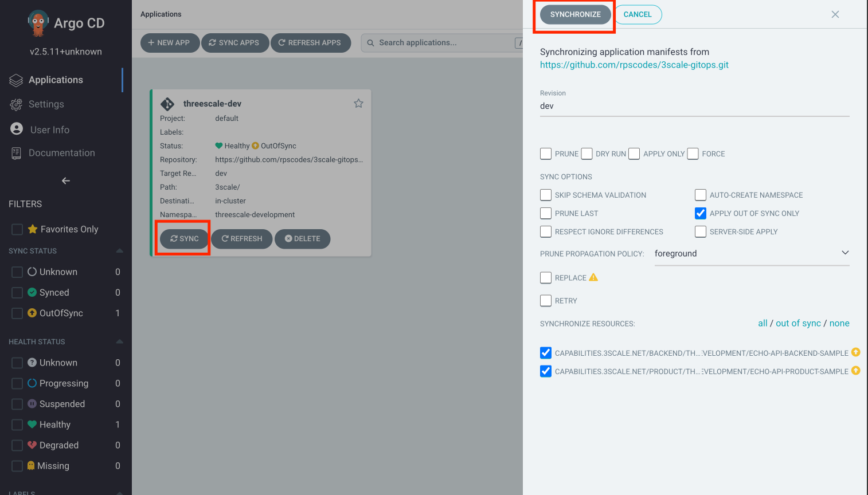Close the sync panel with the X
The width and height of the screenshot is (868, 495).
(835, 14)
